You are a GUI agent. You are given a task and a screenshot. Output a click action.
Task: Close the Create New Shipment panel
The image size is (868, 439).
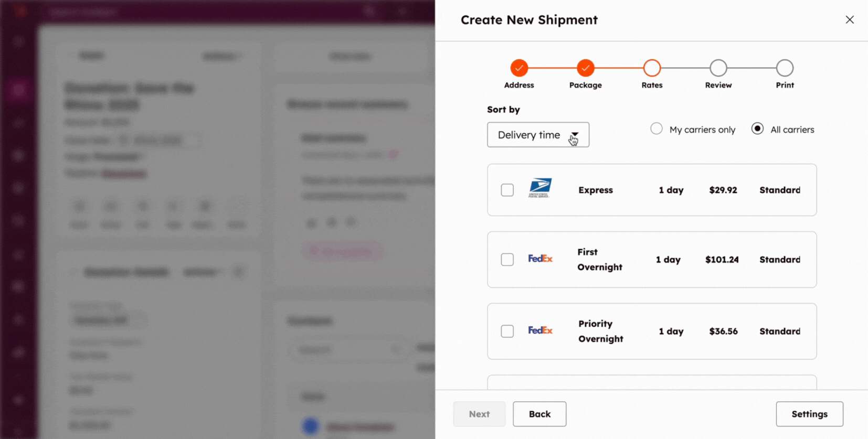click(850, 20)
